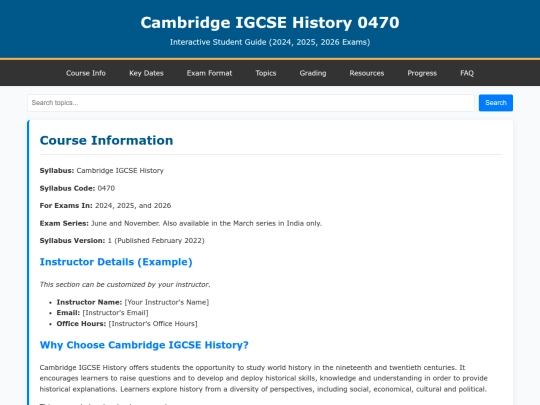The width and height of the screenshot is (540, 405).
Task: Open the FAQ nav link
Action: click(467, 73)
